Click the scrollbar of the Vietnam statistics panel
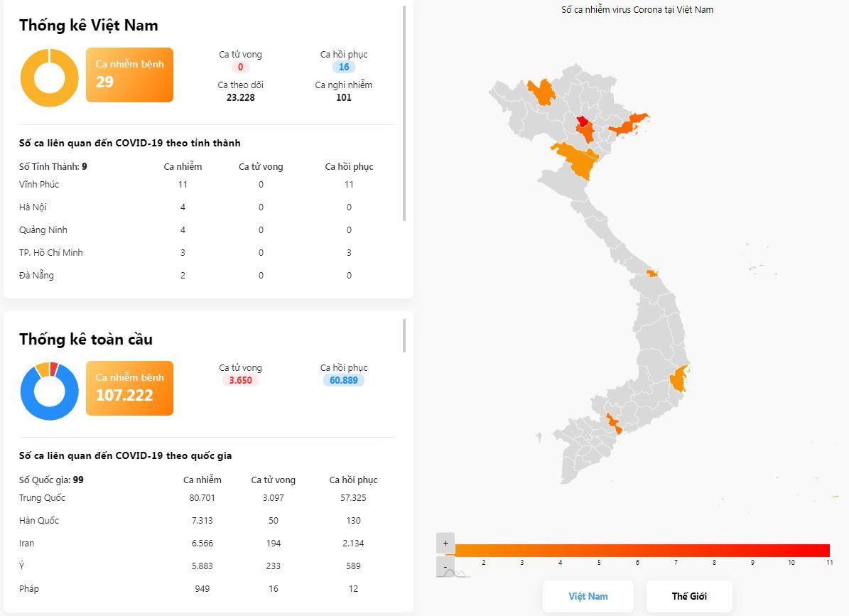The width and height of the screenshot is (849, 616). click(404, 114)
